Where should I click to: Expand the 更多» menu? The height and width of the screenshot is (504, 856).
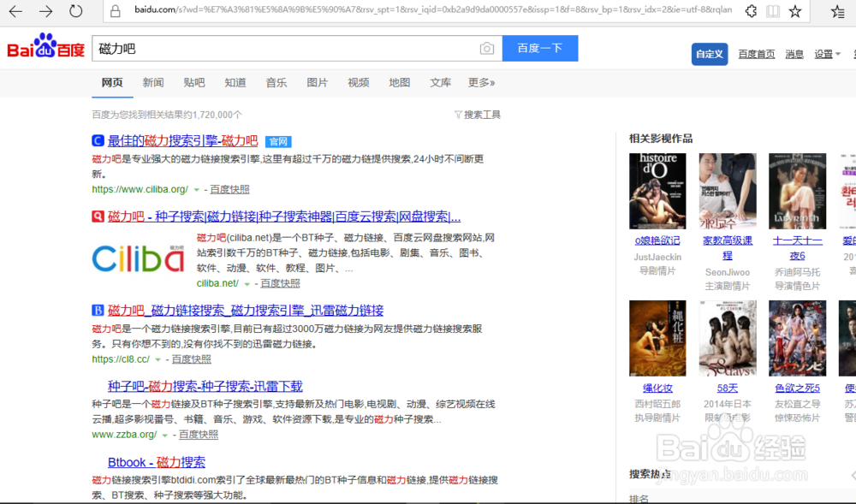click(x=481, y=83)
